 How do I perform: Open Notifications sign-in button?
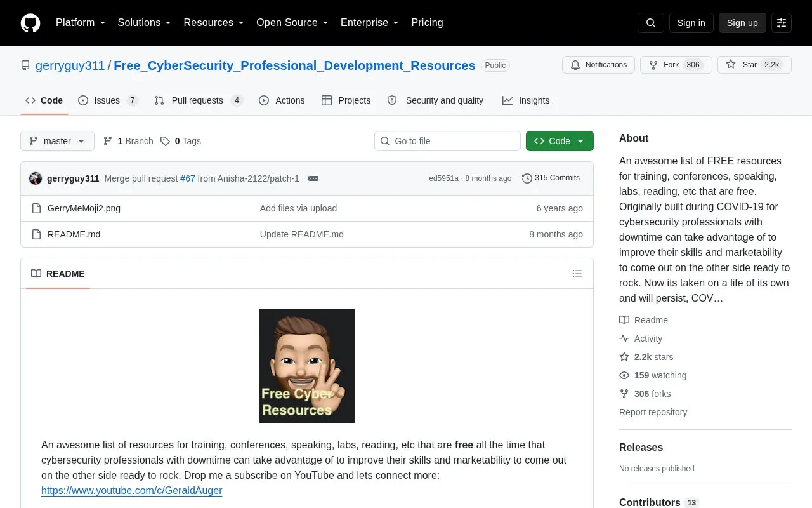pyautogui.click(x=598, y=65)
